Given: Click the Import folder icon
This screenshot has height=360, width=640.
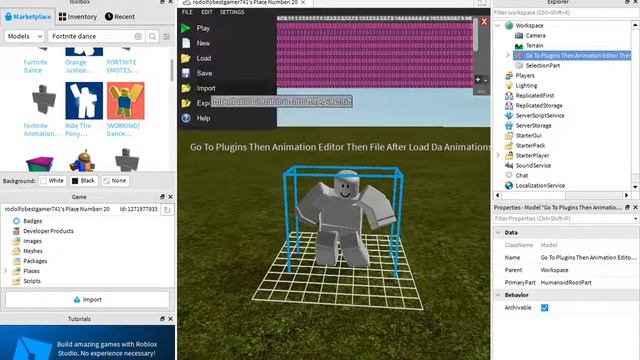Looking at the screenshot, I should pos(186,88).
